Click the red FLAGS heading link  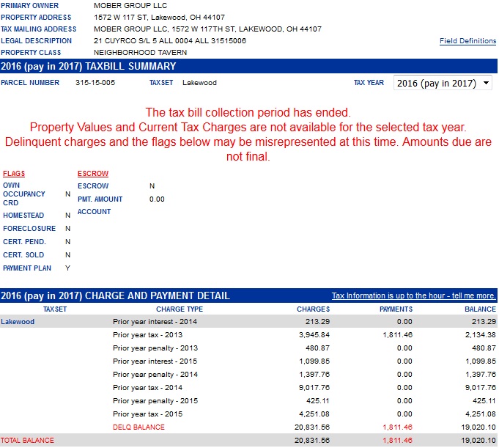point(14,174)
